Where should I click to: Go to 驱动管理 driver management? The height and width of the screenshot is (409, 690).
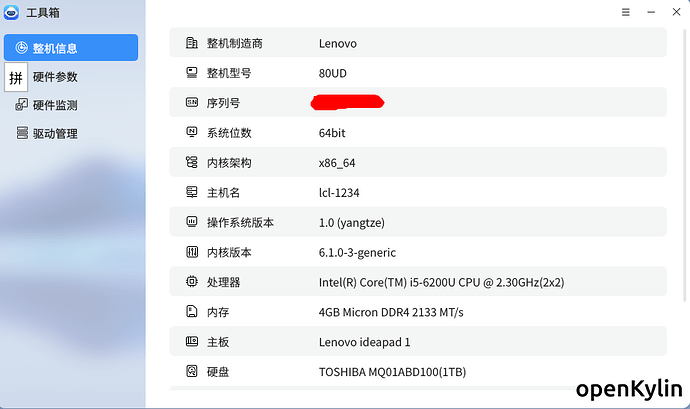(x=55, y=133)
